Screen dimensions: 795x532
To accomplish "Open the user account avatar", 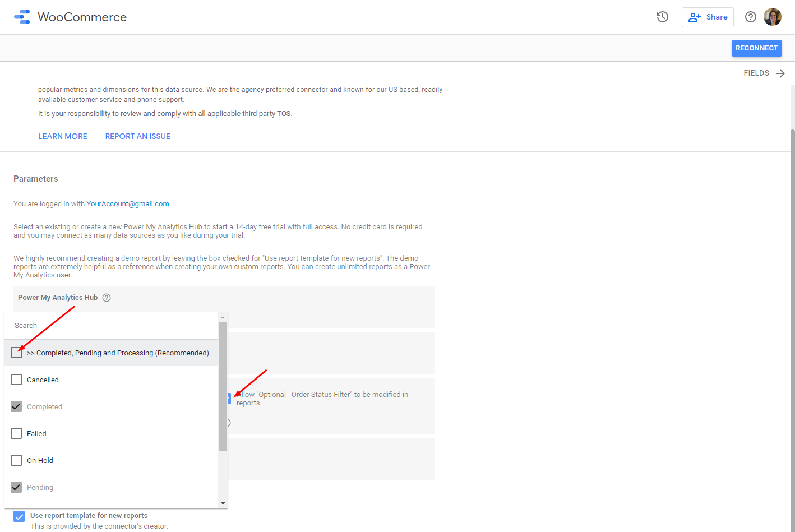I will 773,17.
